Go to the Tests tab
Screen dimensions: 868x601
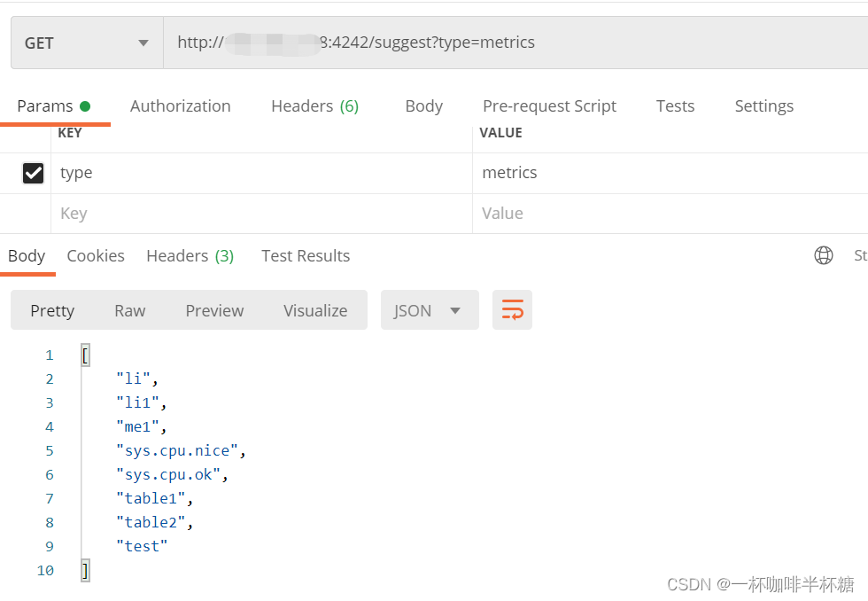(x=675, y=106)
